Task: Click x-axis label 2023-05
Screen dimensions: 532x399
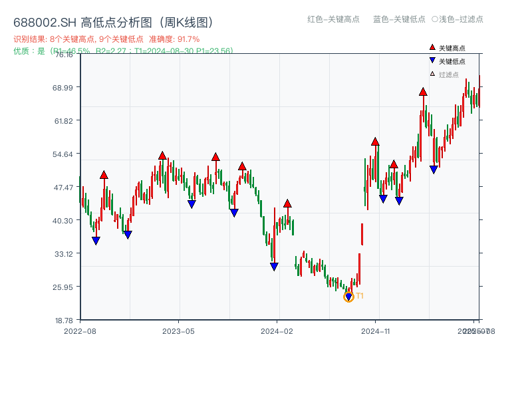Action: tap(178, 331)
